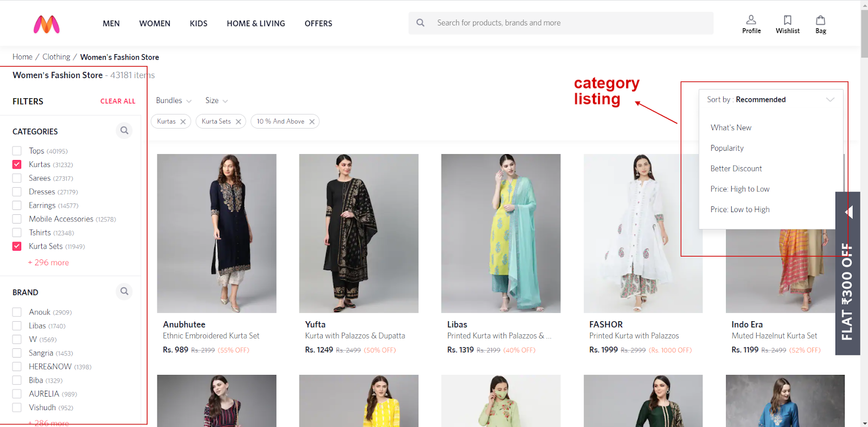Click the Anubhutee brand name
The image size is (868, 427).
tap(184, 324)
